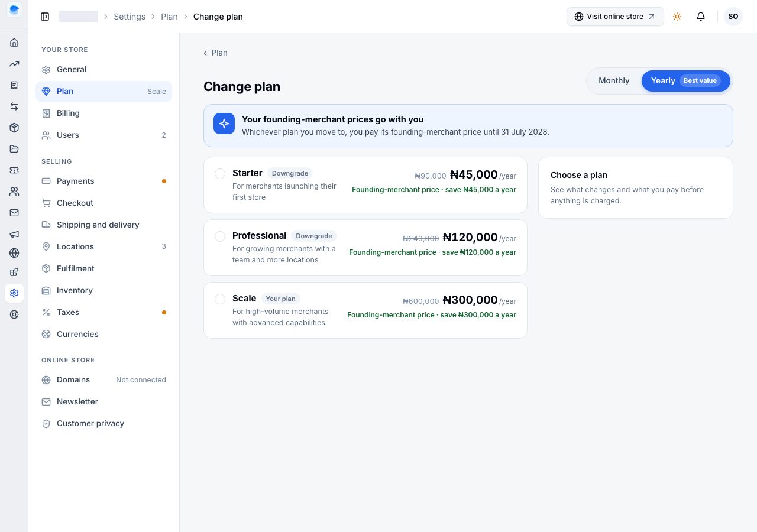The image size is (757, 532).
Task: Switch billing to Yearly
Action: coord(686,81)
